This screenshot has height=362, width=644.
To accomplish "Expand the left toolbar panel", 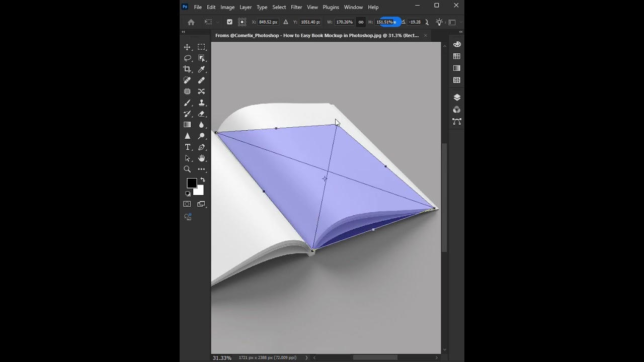I will tap(183, 32).
